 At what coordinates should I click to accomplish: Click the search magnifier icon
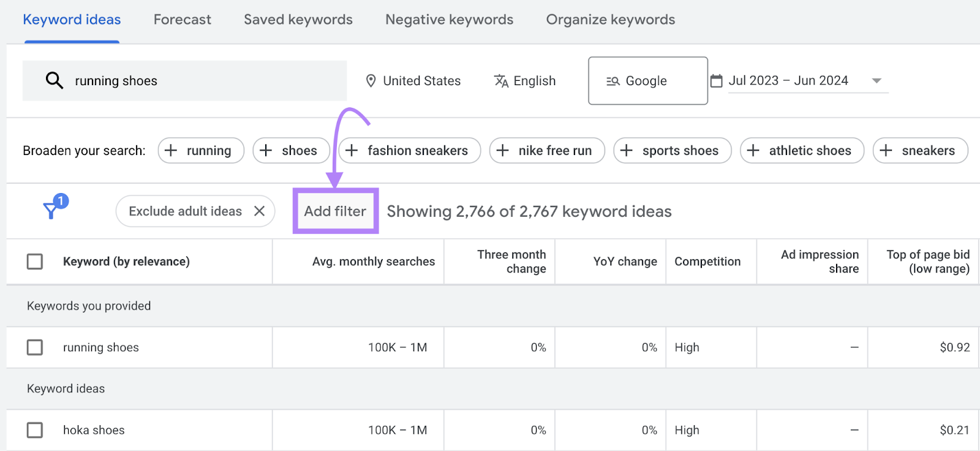(55, 80)
